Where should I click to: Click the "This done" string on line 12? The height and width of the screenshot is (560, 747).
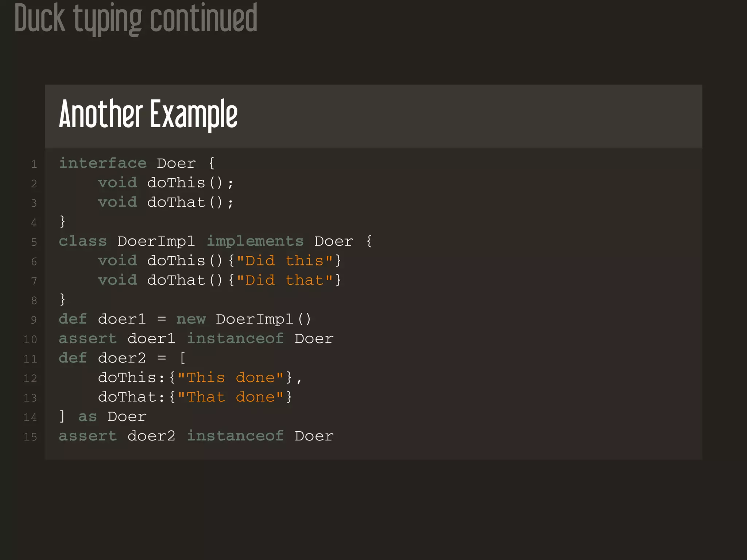pyautogui.click(x=231, y=377)
